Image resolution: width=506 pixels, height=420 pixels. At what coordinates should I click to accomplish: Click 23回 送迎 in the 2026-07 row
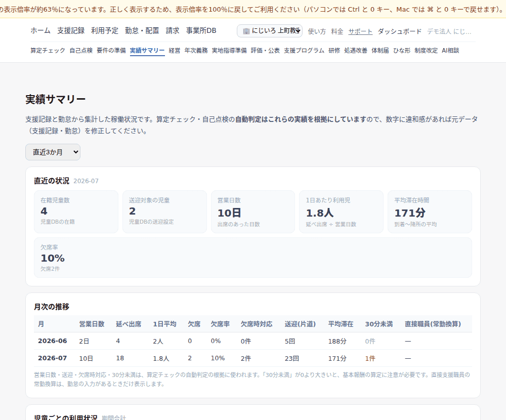tap(292, 358)
